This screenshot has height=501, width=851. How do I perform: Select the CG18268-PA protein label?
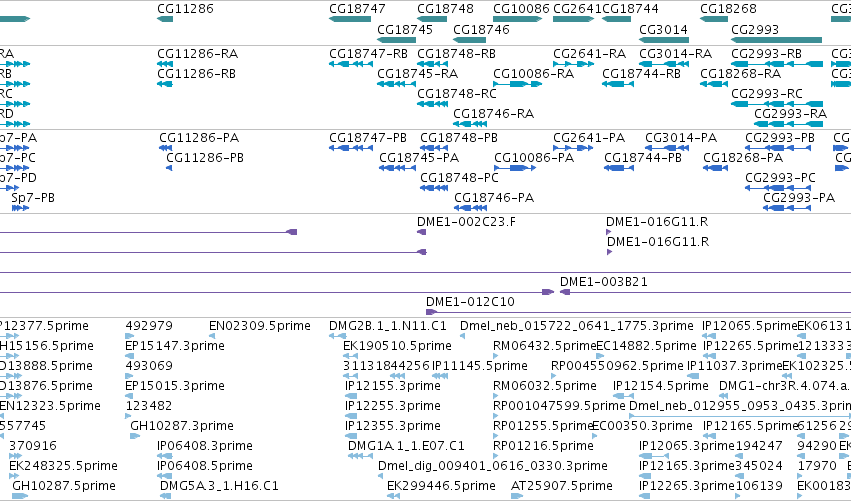click(x=743, y=158)
